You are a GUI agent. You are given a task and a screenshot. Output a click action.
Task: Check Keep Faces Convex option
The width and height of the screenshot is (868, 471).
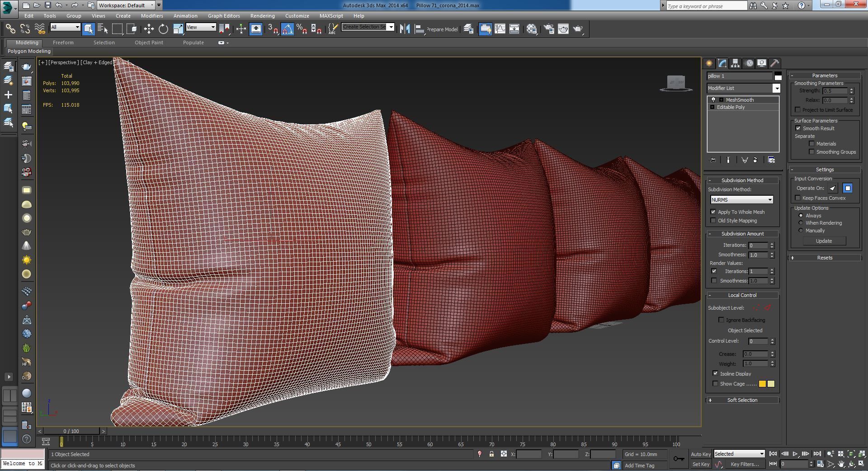point(798,198)
